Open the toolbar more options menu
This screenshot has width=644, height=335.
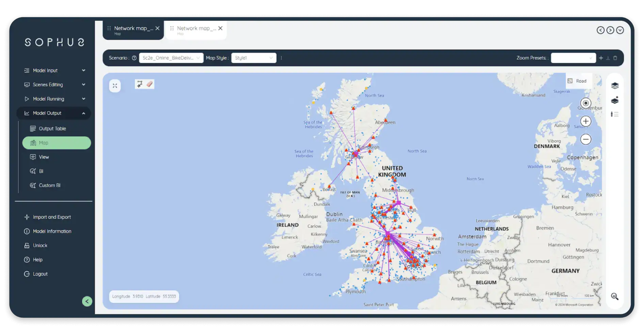[x=281, y=58]
